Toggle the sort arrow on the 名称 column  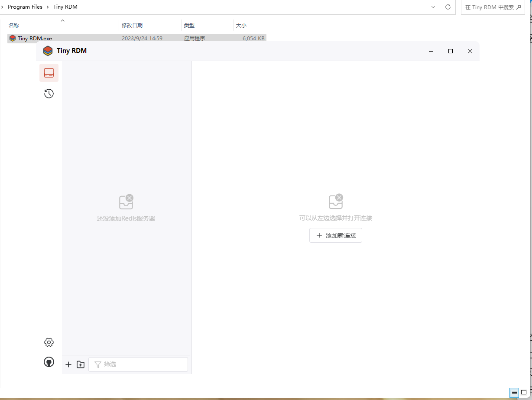click(62, 20)
